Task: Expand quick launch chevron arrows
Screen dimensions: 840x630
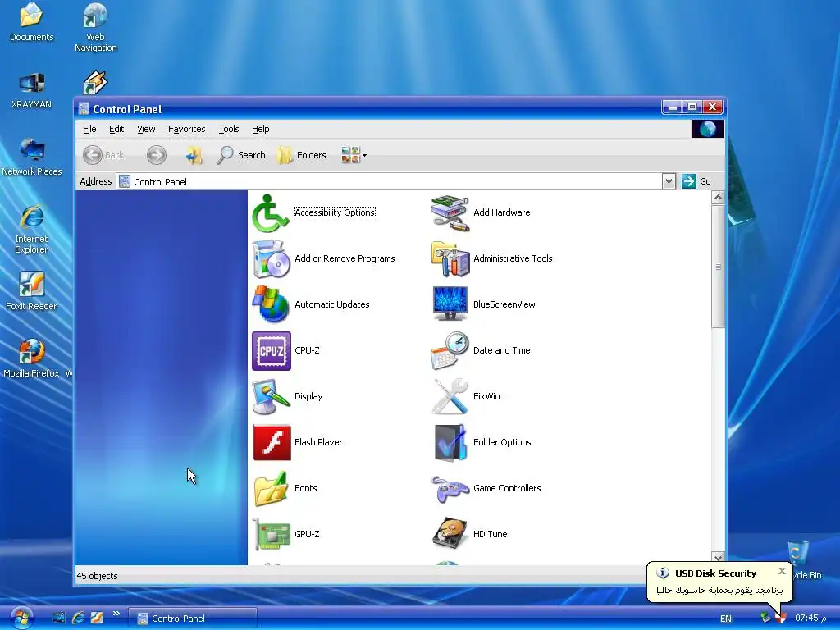Action: pyautogui.click(x=116, y=614)
